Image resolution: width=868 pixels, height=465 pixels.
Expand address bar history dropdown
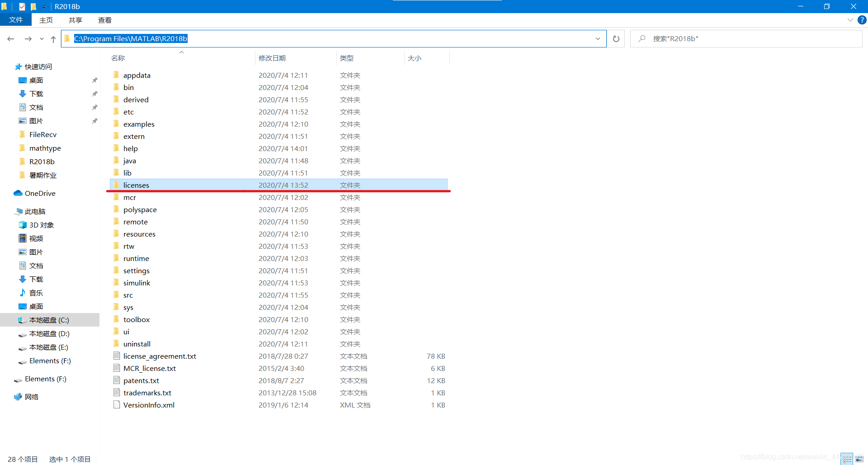(x=598, y=39)
